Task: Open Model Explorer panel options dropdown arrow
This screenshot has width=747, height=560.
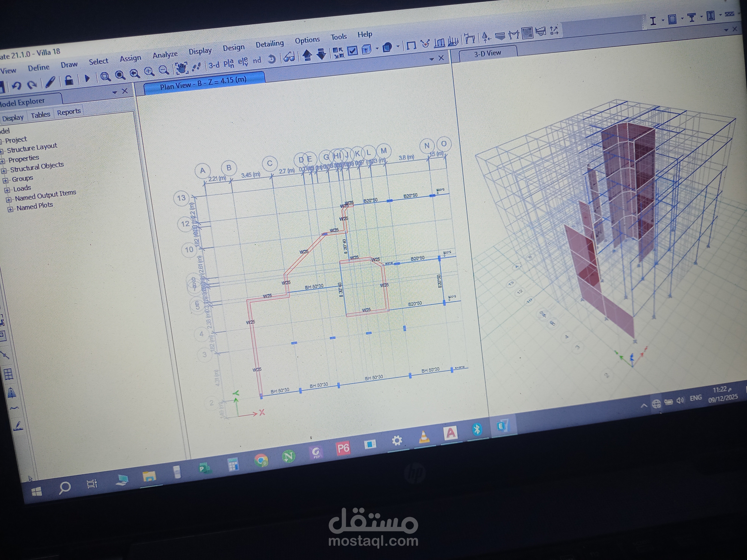Action: [x=115, y=92]
